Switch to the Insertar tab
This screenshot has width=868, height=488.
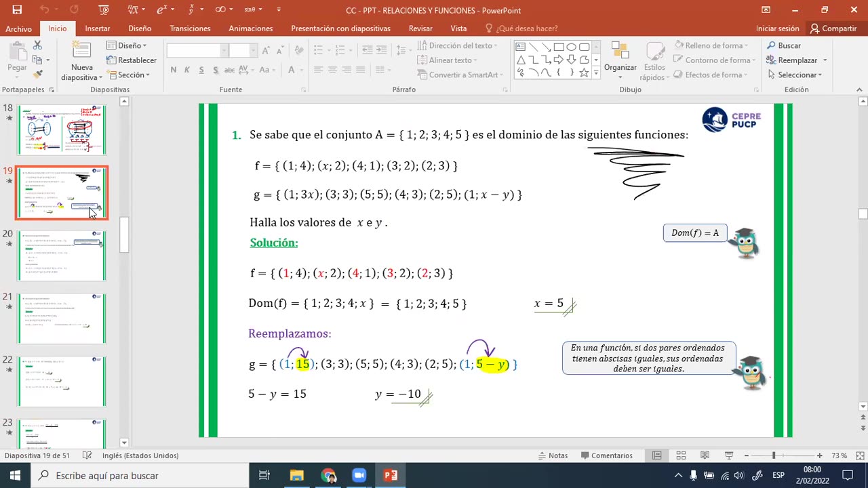pyautogui.click(x=98, y=28)
